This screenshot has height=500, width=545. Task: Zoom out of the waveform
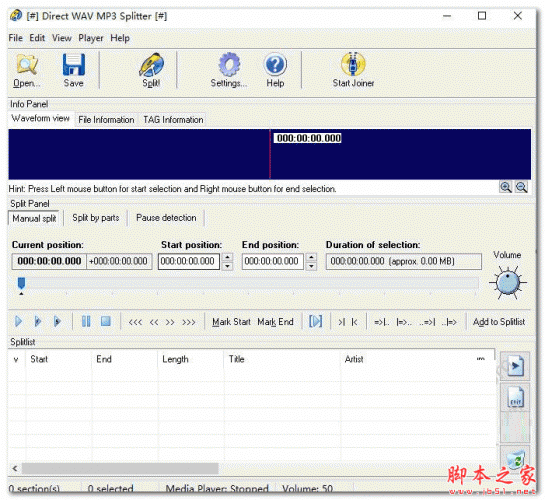pos(521,187)
